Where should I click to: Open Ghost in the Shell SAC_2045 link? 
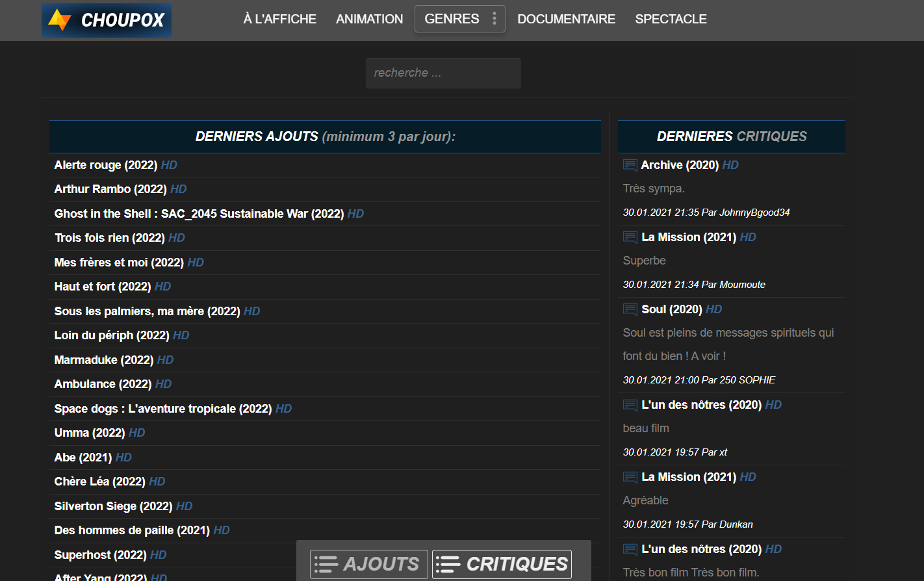click(x=199, y=214)
